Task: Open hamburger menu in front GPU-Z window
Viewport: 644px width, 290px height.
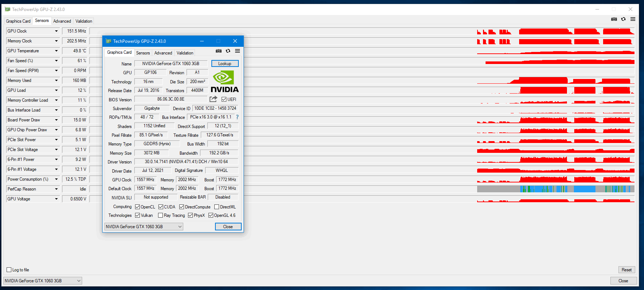Action: click(237, 51)
